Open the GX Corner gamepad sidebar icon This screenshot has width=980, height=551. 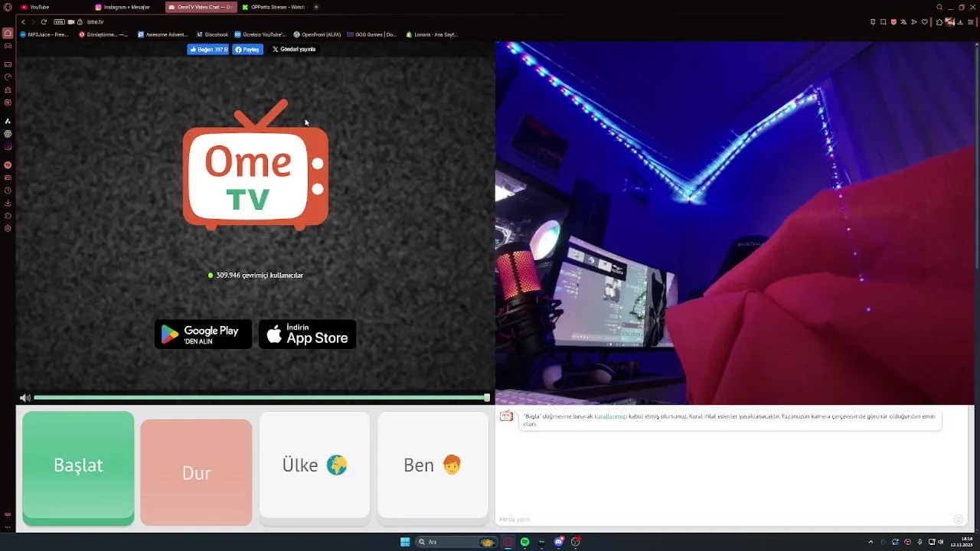pos(8,46)
